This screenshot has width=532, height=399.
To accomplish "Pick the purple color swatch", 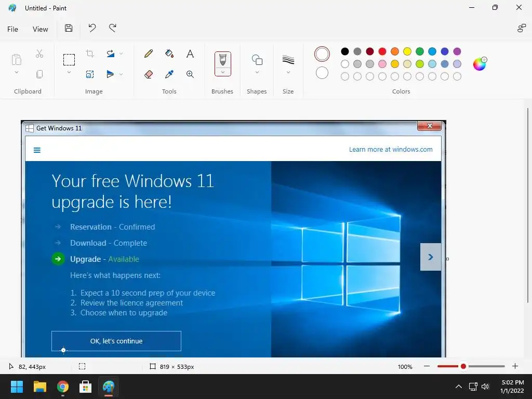I will (x=457, y=51).
